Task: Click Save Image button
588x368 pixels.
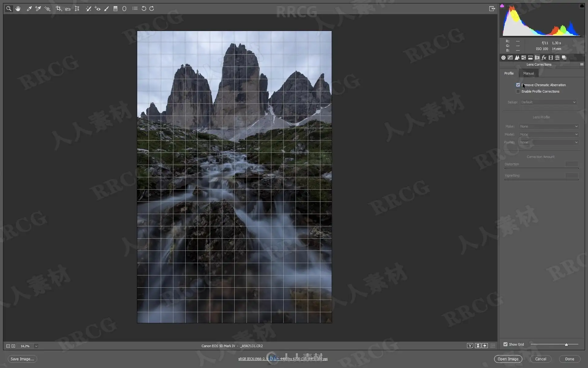Action: (x=22, y=359)
